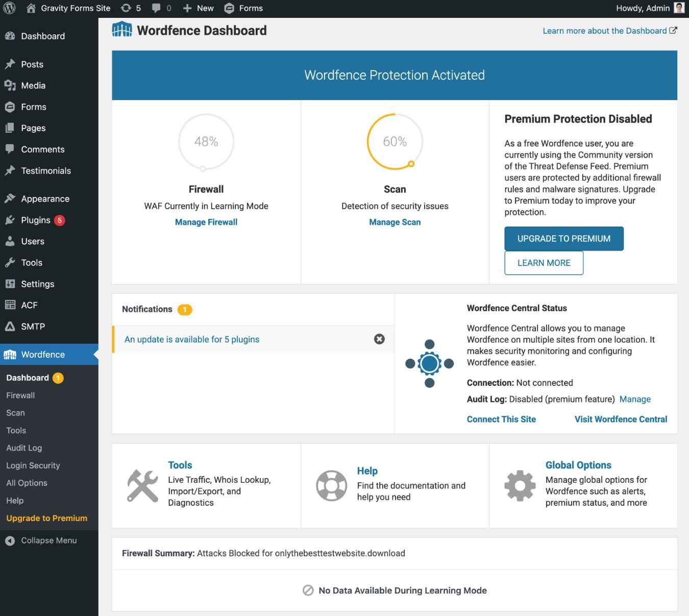689x616 pixels.
Task: Click the WordPress logo in the admin bar
Action: tap(8, 8)
